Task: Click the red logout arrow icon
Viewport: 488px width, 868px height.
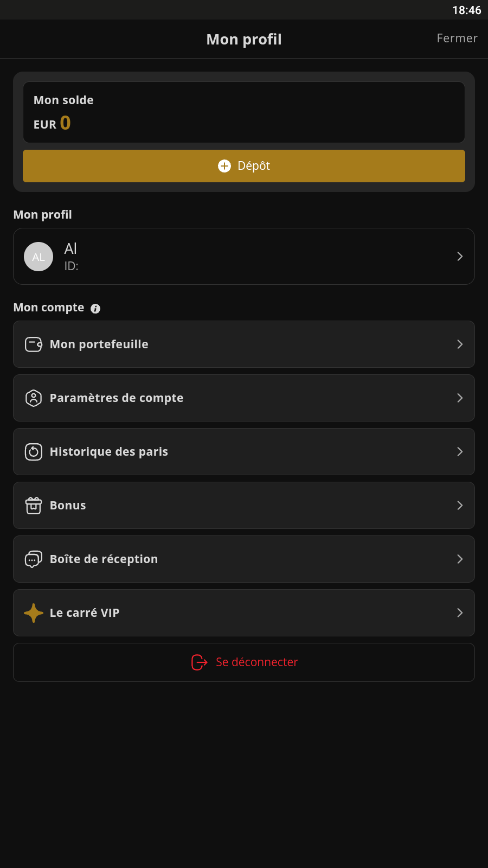Action: tap(200, 662)
